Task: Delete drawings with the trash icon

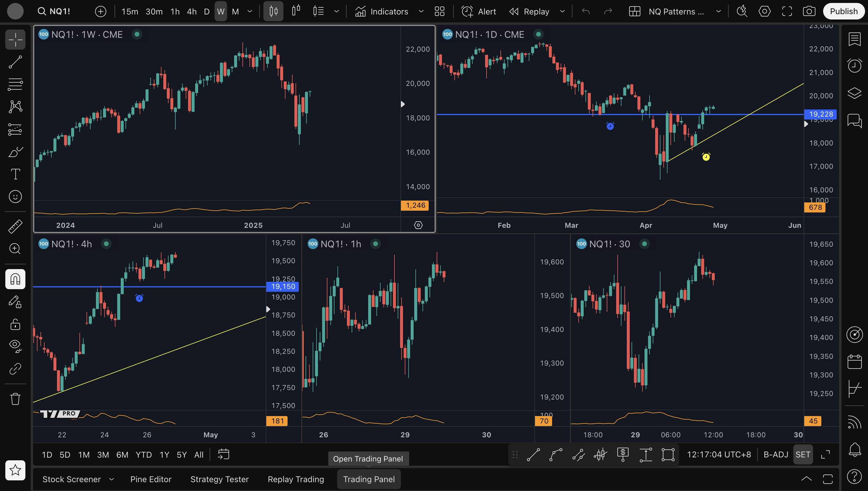Action: pyautogui.click(x=15, y=399)
